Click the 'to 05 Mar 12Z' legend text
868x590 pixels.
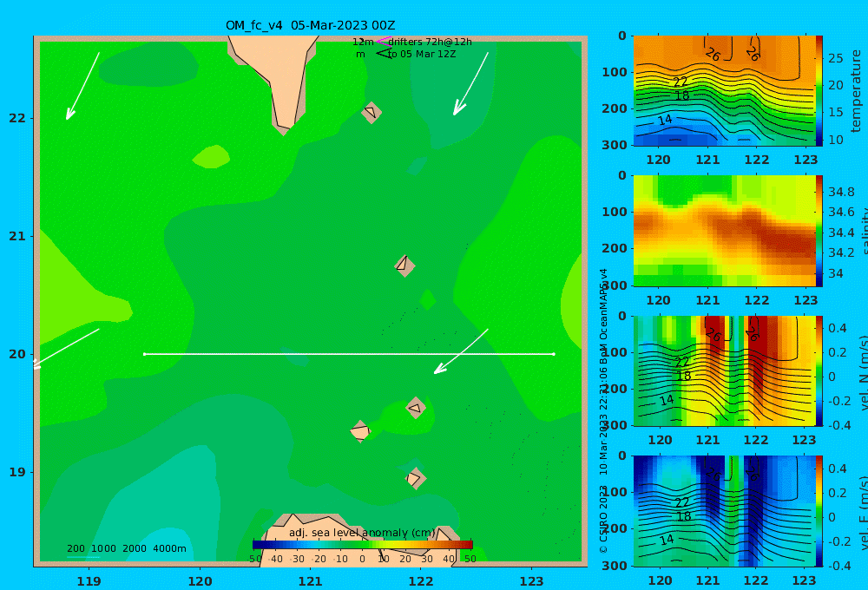point(421,54)
